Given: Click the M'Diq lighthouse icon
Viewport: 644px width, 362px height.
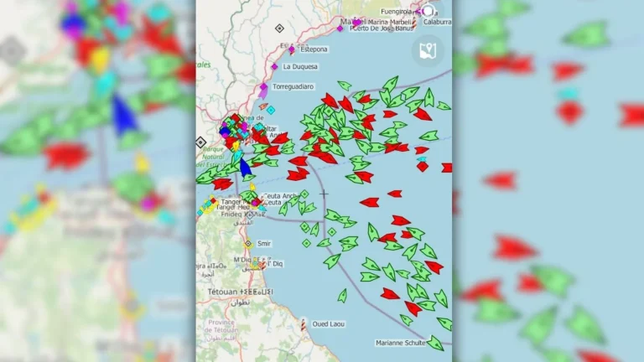Looking at the screenshot, I should pyautogui.click(x=262, y=264).
